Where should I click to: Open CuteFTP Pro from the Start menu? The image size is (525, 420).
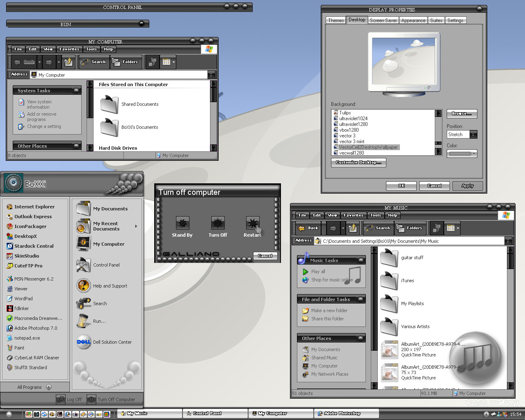[x=25, y=266]
